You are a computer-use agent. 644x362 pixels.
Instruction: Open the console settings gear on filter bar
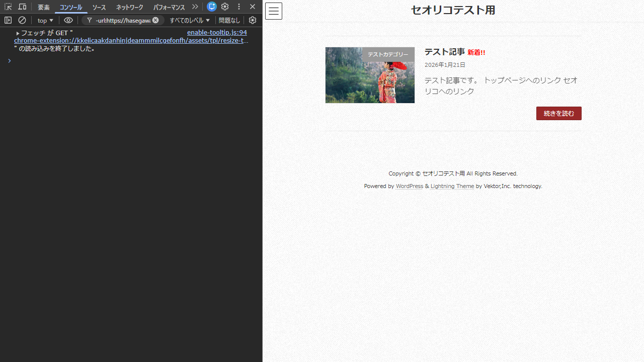pyautogui.click(x=253, y=20)
